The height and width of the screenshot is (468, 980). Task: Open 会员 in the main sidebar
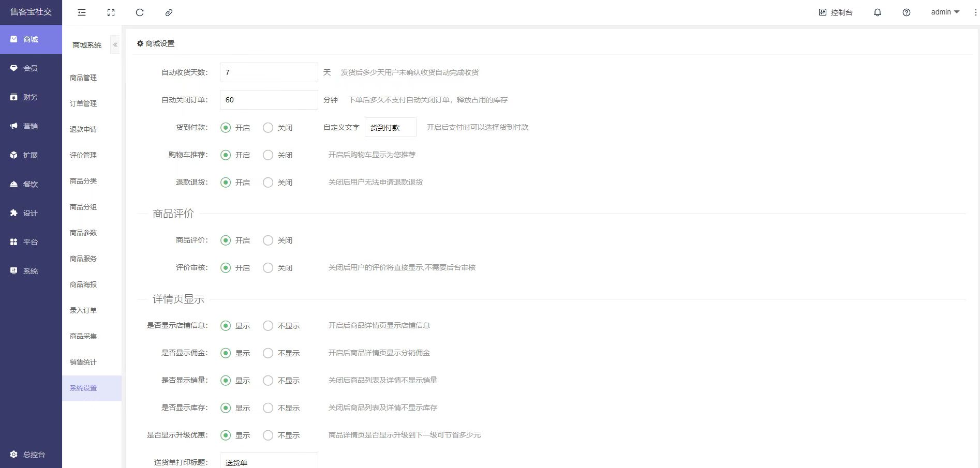pos(31,68)
